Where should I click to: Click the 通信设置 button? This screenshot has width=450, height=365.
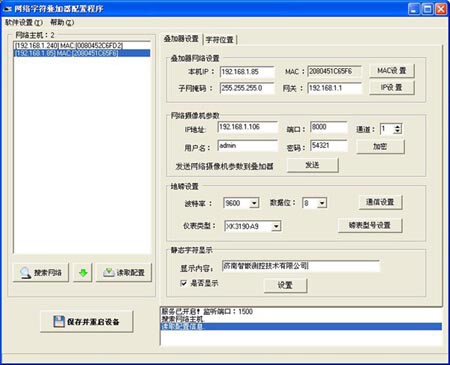[x=380, y=202]
